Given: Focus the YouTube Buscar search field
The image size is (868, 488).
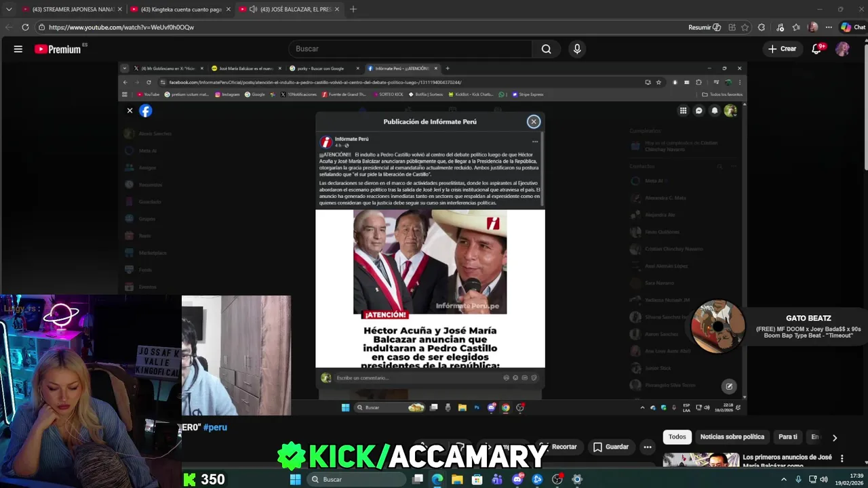Looking at the screenshot, I should tap(410, 49).
